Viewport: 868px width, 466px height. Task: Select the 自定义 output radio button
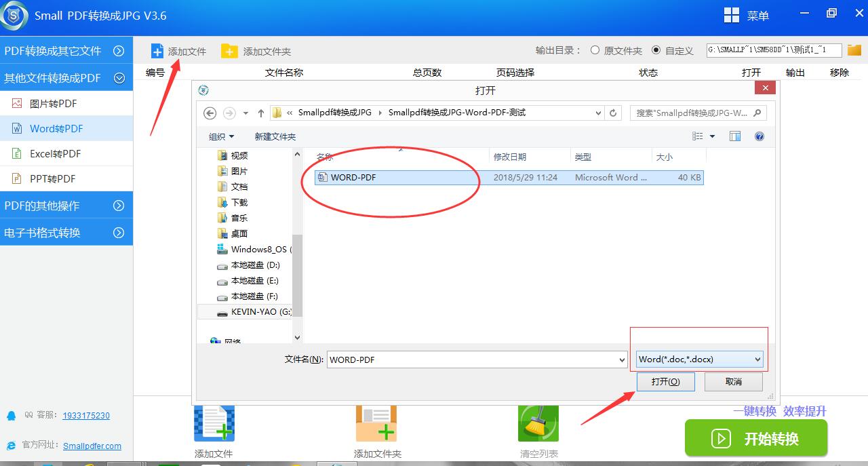click(x=656, y=50)
